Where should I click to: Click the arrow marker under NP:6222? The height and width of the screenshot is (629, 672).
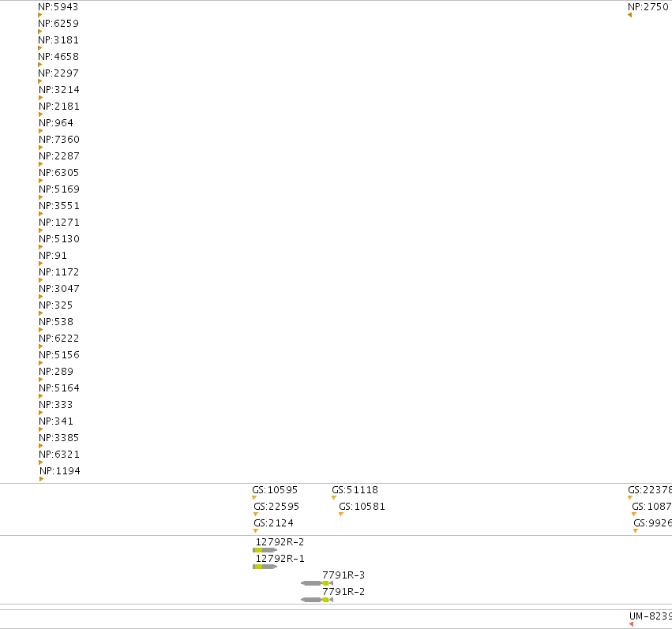41,346
